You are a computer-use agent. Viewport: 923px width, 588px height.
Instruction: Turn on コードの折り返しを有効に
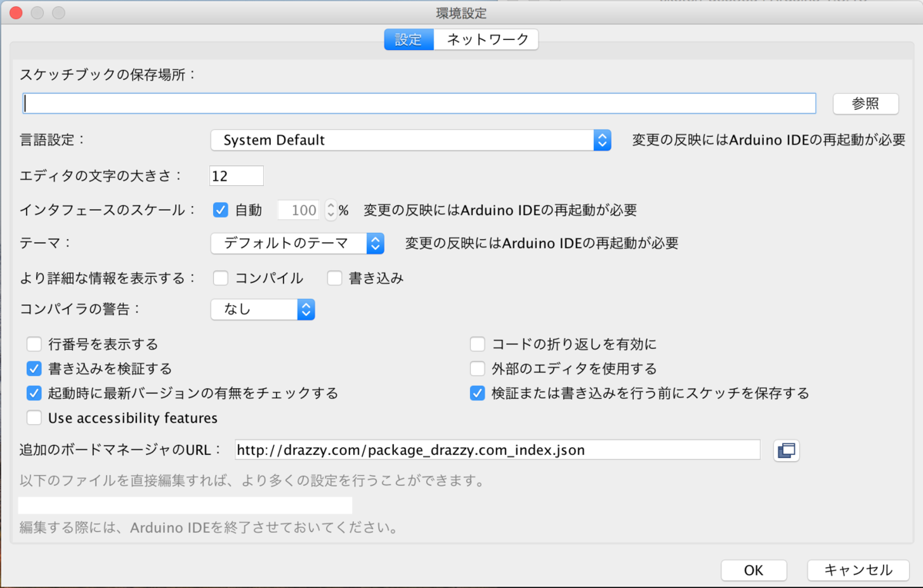click(x=477, y=344)
